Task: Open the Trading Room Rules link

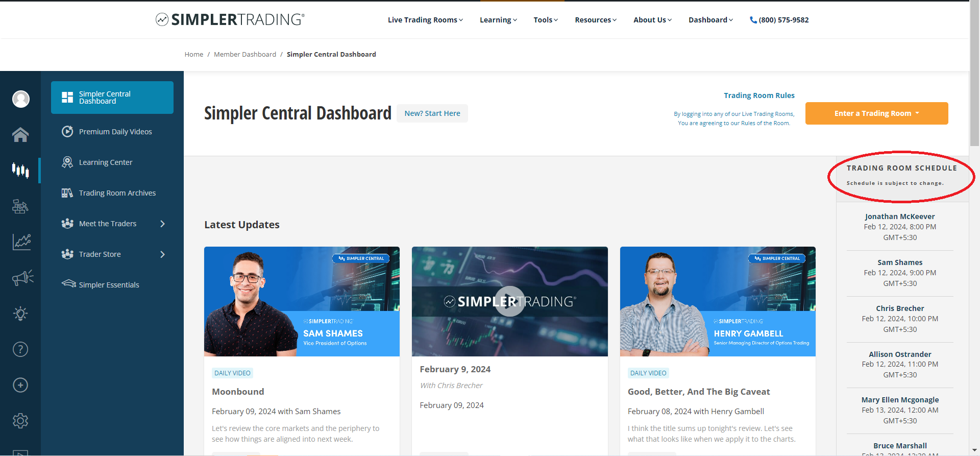Action: (x=759, y=95)
